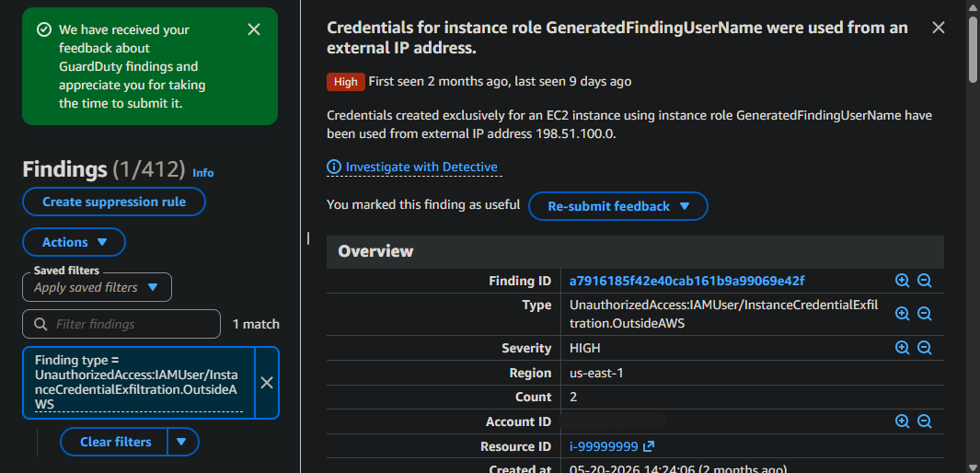Click zoom-out filter icon for Finding ID
This screenshot has width=980, height=473.
[x=925, y=282]
